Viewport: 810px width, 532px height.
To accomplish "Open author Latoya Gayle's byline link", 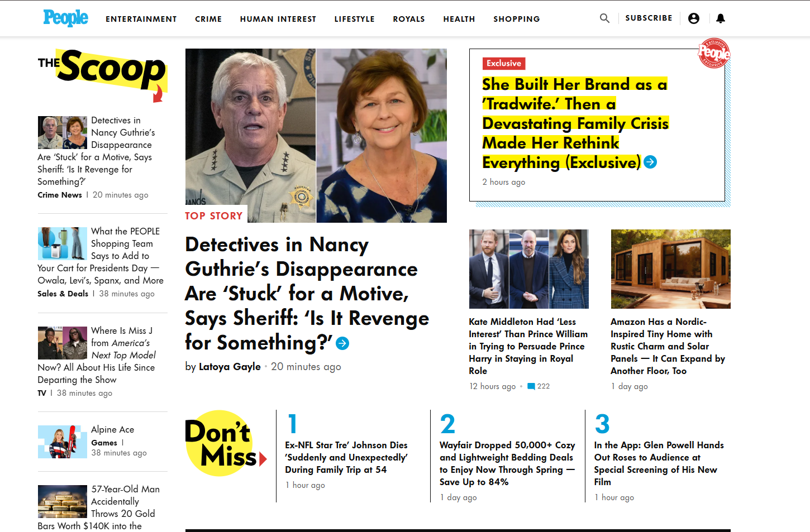I will 230,367.
